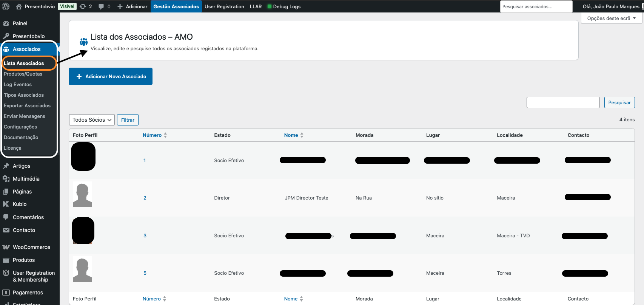Sort by Nome using footer arrows
Image resolution: width=644 pixels, height=305 pixels.
click(301, 299)
